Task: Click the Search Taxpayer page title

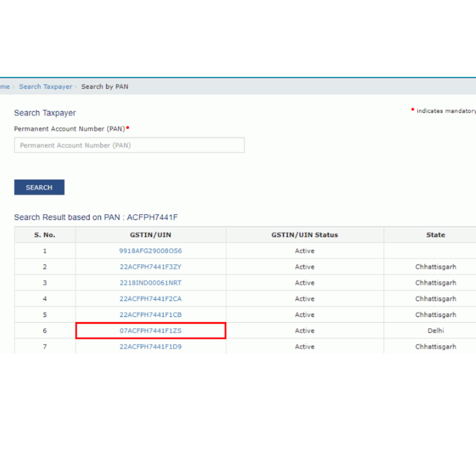Action: coord(46,113)
